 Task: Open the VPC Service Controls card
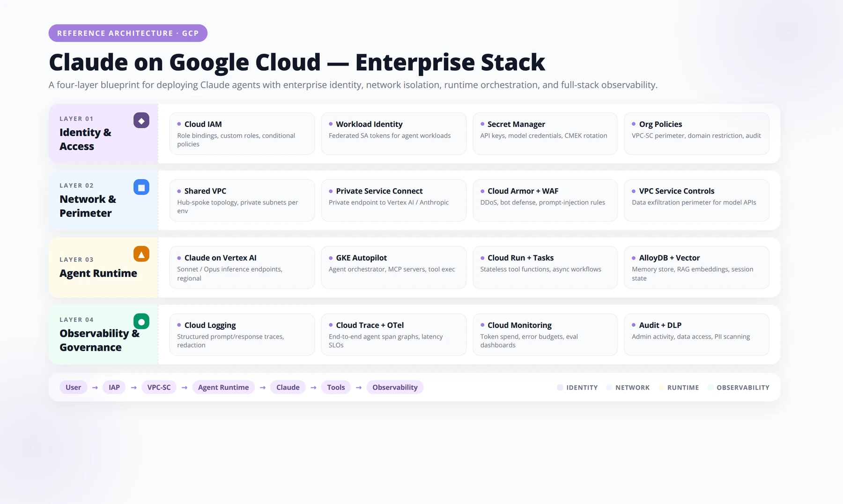[x=697, y=200]
